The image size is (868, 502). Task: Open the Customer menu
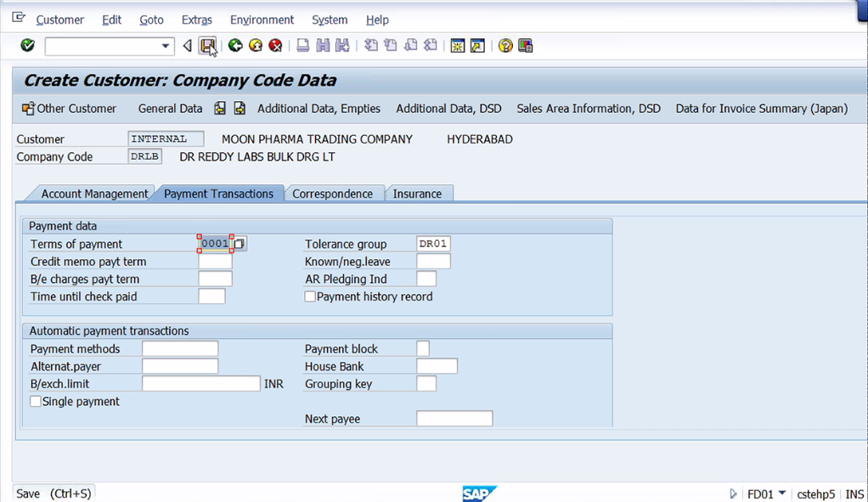pyautogui.click(x=59, y=20)
